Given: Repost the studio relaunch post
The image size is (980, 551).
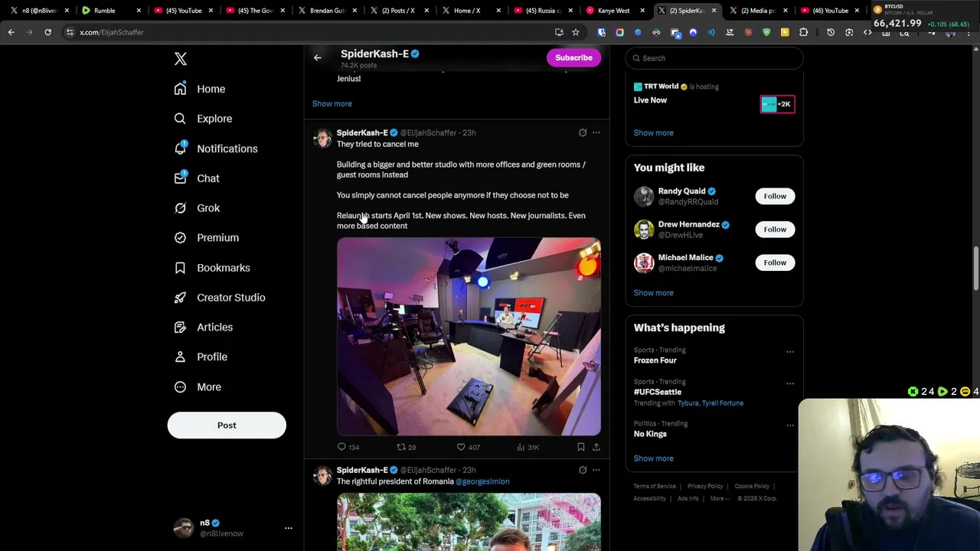Looking at the screenshot, I should [x=406, y=447].
